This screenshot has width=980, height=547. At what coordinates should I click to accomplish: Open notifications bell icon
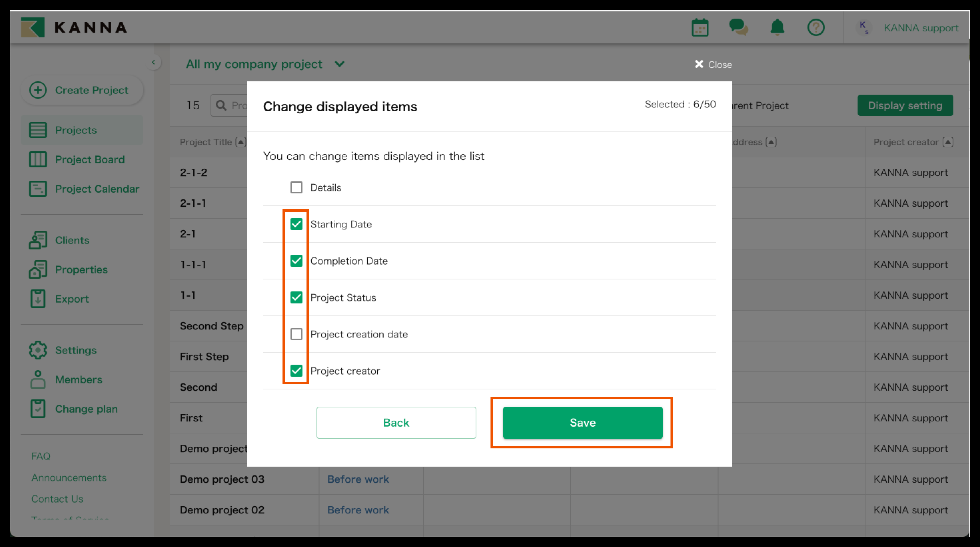click(x=777, y=28)
